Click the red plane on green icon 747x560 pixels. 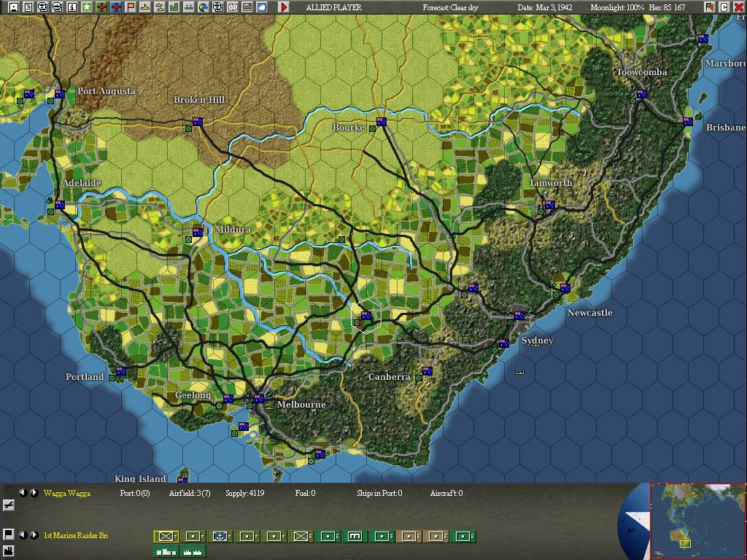pos(101,7)
